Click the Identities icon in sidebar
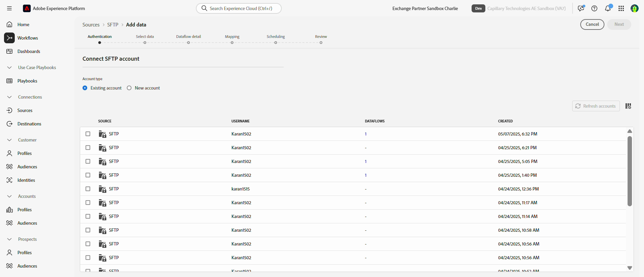 click(9, 180)
